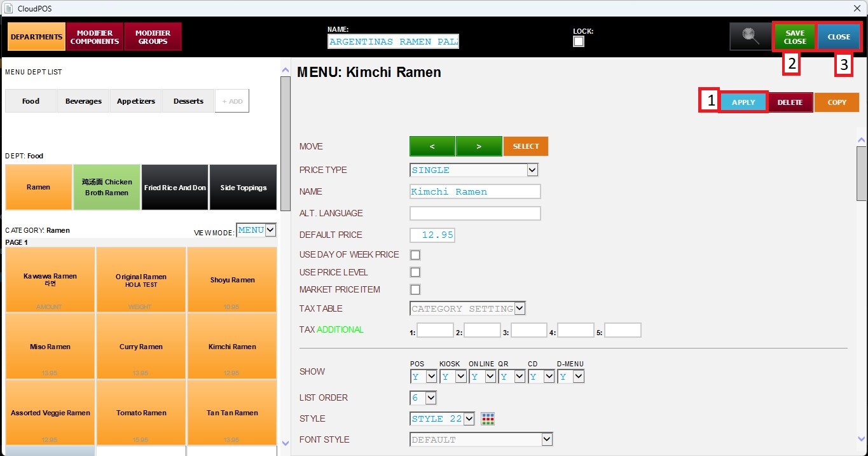Move item right with the > button
Viewport: 868px width, 456px height.
pyautogui.click(x=479, y=146)
